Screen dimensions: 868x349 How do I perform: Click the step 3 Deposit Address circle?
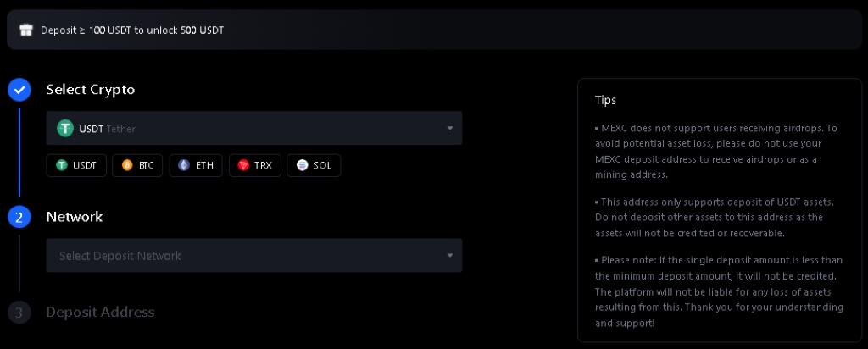19,313
